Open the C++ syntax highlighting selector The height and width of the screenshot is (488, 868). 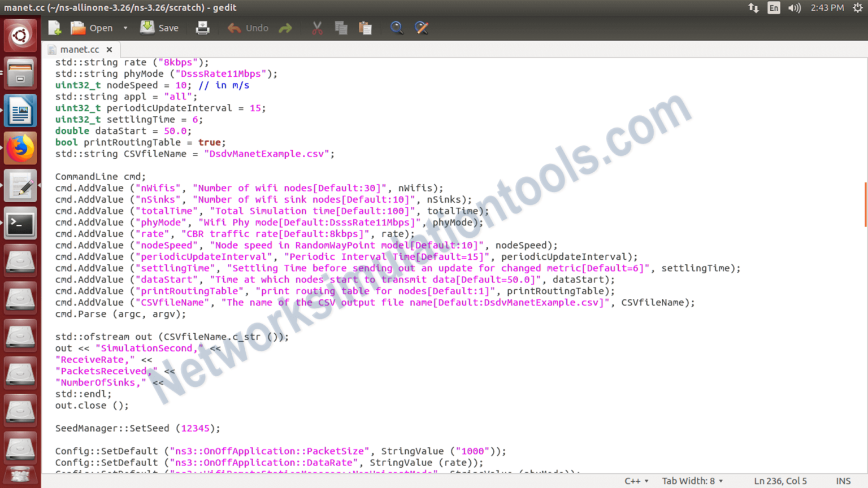point(636,481)
